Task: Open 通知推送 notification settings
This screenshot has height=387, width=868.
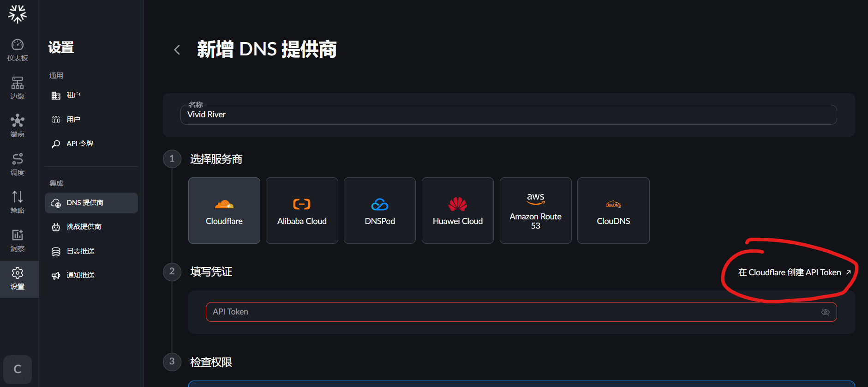Action: 91,275
